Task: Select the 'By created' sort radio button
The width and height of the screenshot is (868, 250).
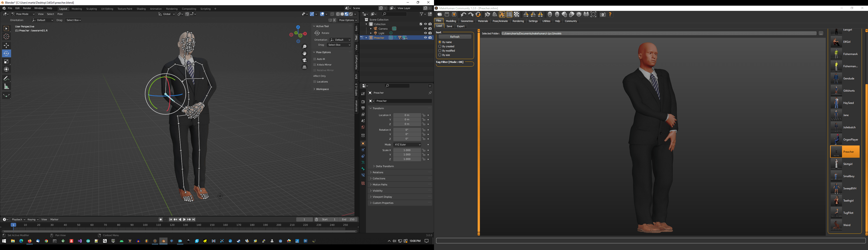Action: tap(440, 46)
